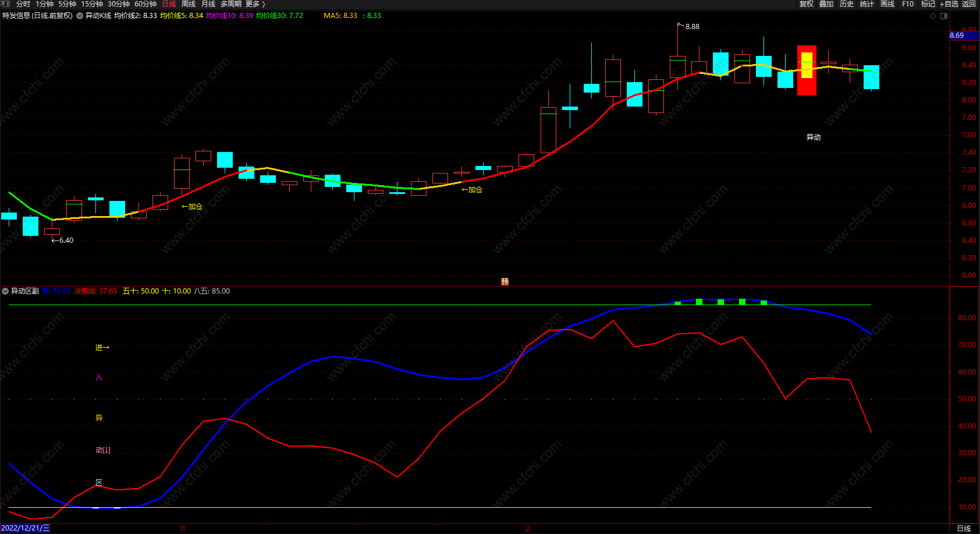Click the 均价线2: 8.33 label
Screen dimensions: 980x534
pos(136,16)
